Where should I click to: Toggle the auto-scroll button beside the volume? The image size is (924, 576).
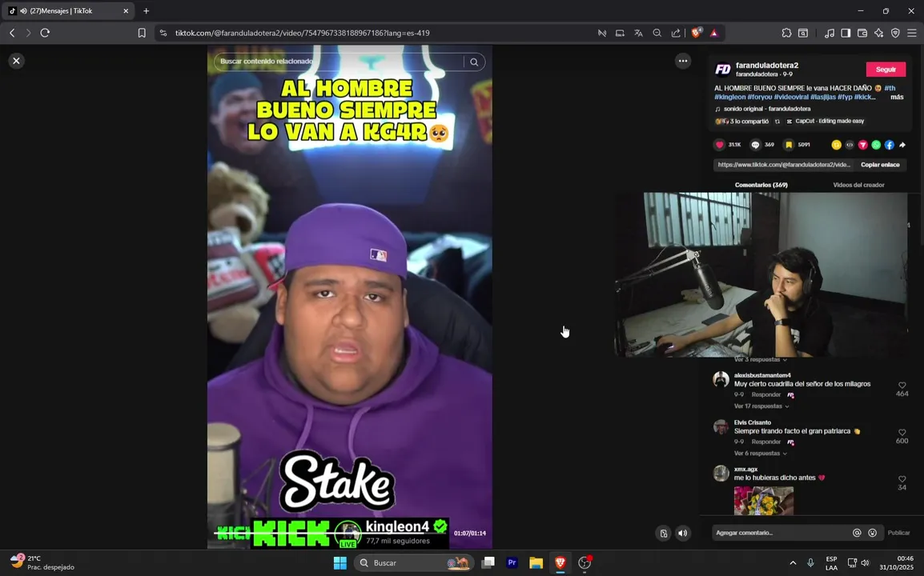tap(664, 534)
